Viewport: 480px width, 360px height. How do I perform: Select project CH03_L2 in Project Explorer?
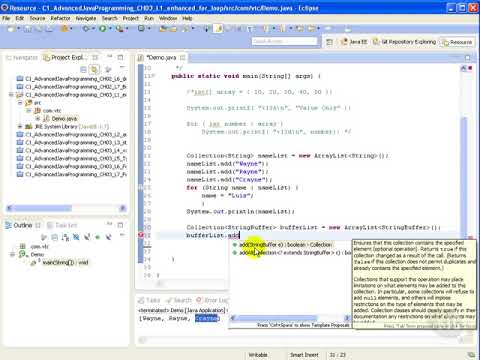tap(72, 135)
